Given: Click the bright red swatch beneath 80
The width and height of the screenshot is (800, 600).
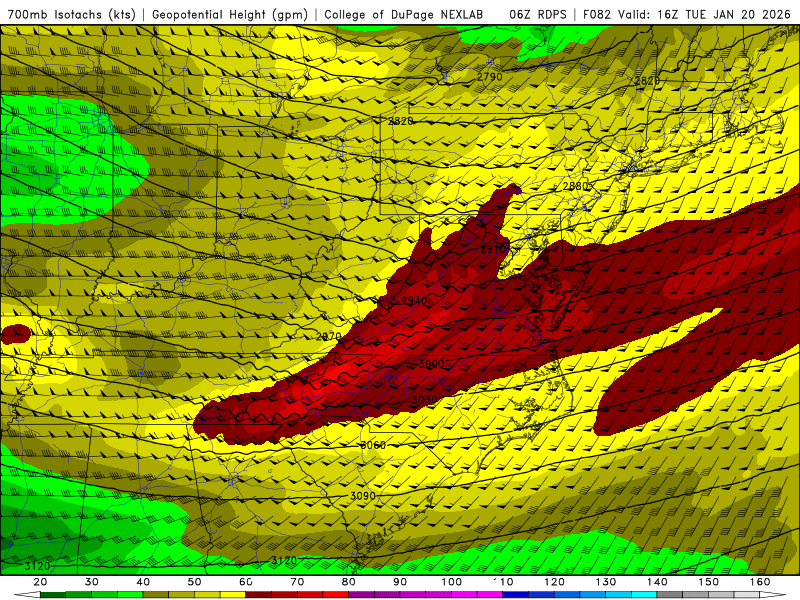Looking at the screenshot, I should (x=336, y=595).
